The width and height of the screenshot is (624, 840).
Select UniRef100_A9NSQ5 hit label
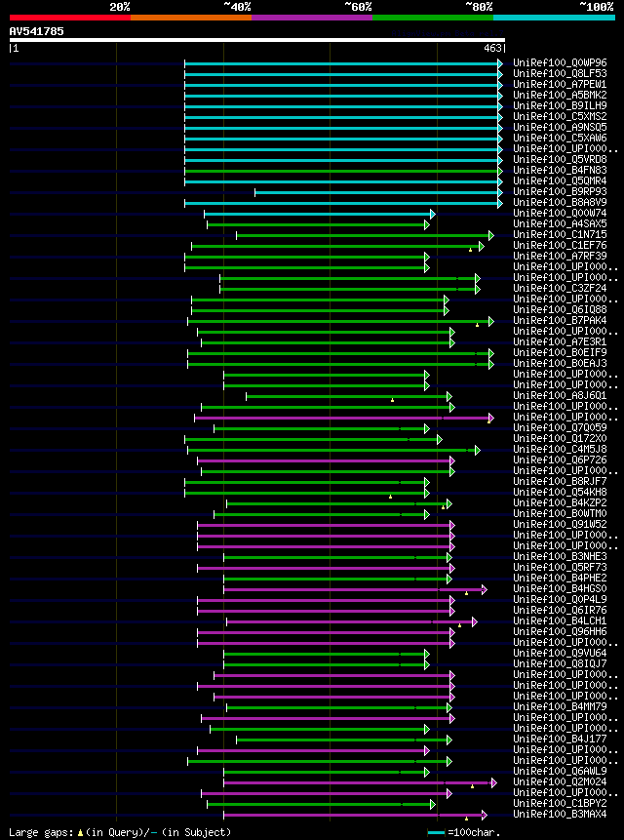(x=560, y=128)
